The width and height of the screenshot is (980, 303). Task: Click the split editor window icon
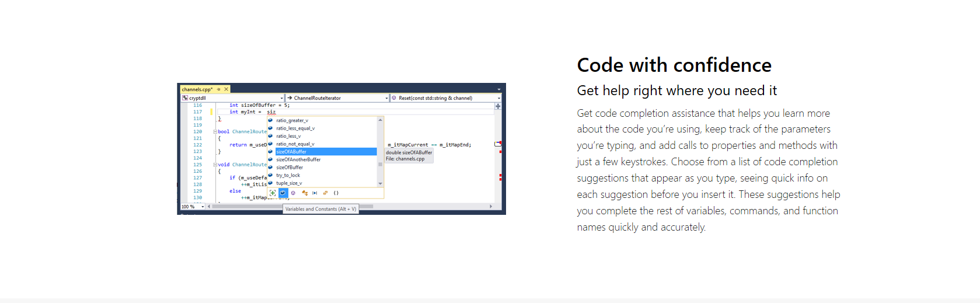click(x=498, y=106)
